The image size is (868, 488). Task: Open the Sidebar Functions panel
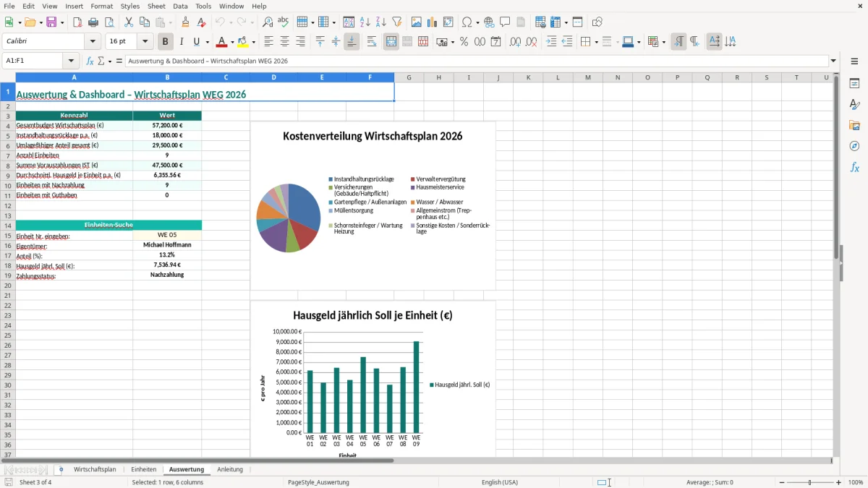click(854, 168)
